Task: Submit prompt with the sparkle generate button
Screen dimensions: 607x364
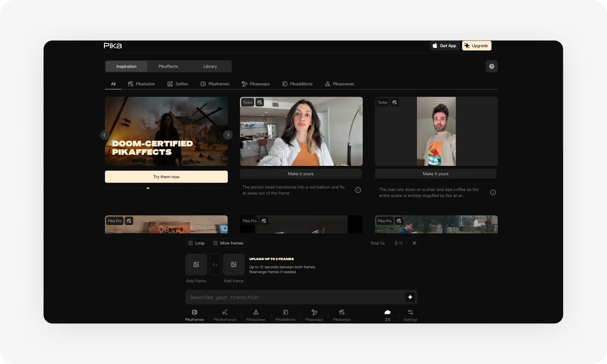Action: click(410, 297)
